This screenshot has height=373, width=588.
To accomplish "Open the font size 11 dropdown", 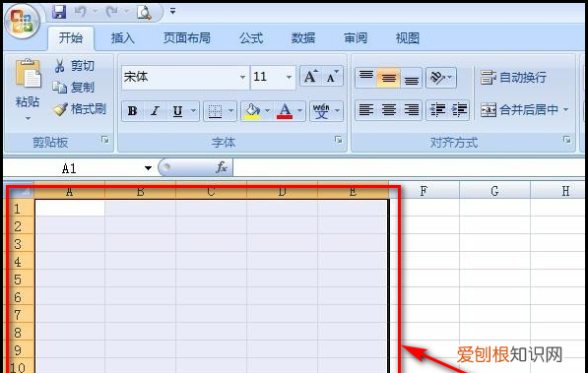I will 289,77.
